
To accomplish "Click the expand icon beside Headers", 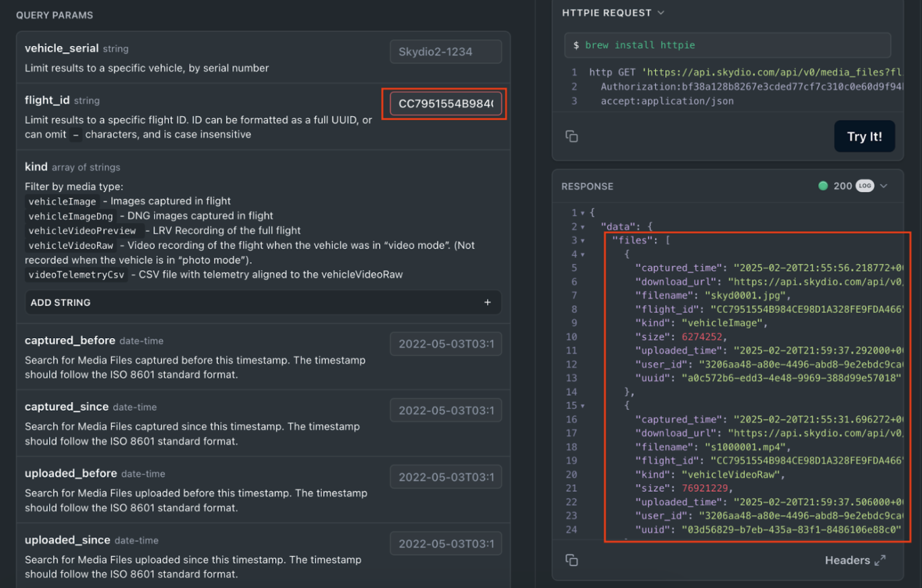I will click(x=880, y=560).
